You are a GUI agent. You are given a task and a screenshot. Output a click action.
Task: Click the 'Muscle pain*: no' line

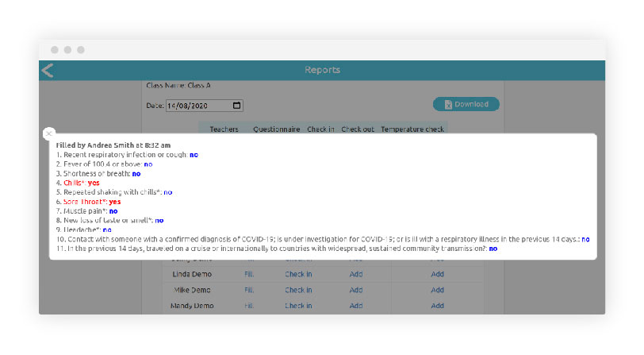[x=86, y=211]
